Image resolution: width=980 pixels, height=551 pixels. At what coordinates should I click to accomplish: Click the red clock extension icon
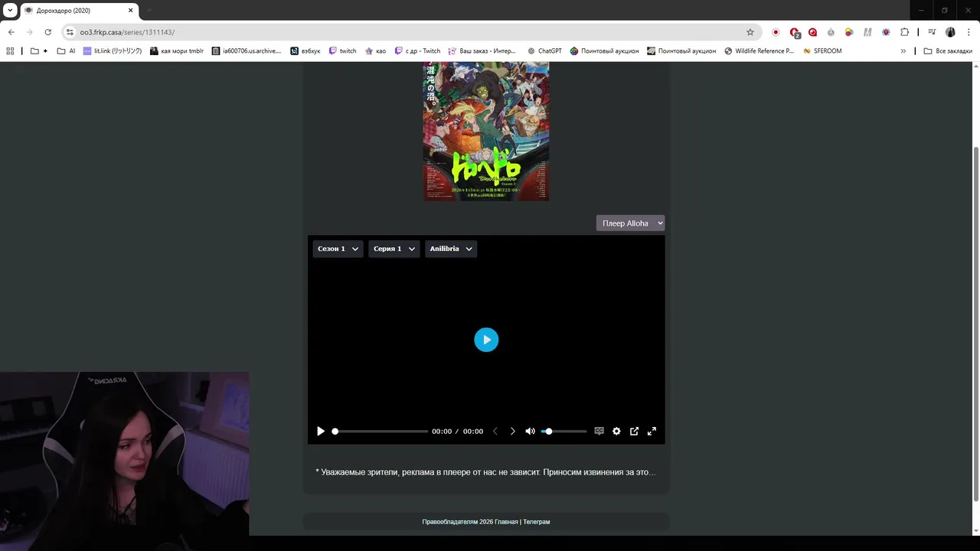pos(812,32)
